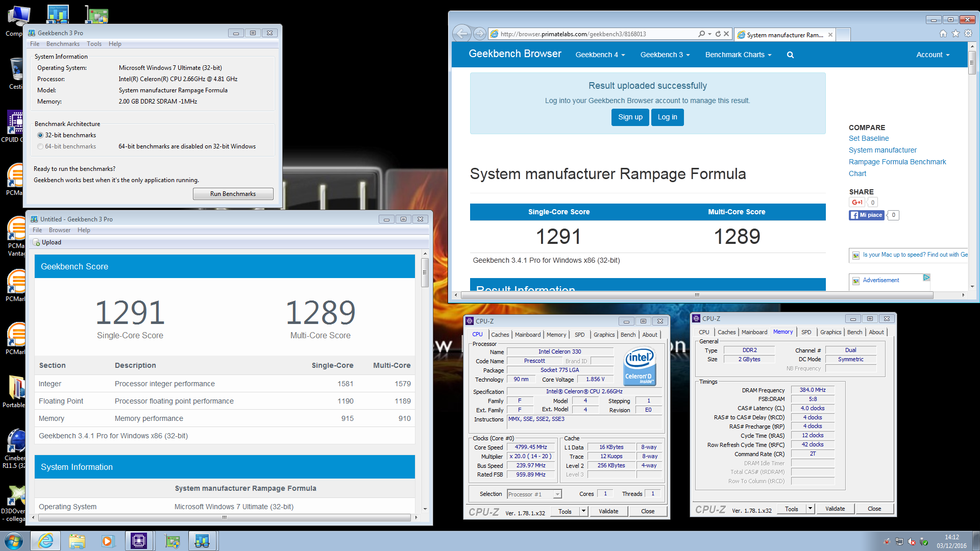Image resolution: width=980 pixels, height=551 pixels.
Task: Expand the Benchmark Charts dropdown
Action: (x=738, y=55)
